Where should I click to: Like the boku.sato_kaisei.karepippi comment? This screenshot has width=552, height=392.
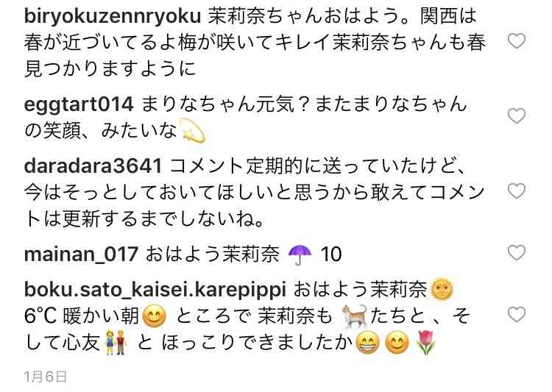[x=517, y=314]
